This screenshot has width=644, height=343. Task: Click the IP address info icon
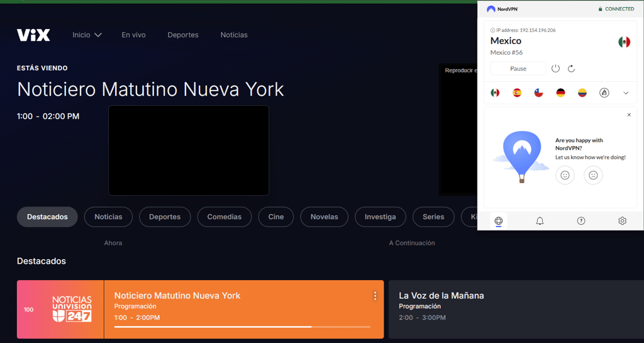point(492,30)
